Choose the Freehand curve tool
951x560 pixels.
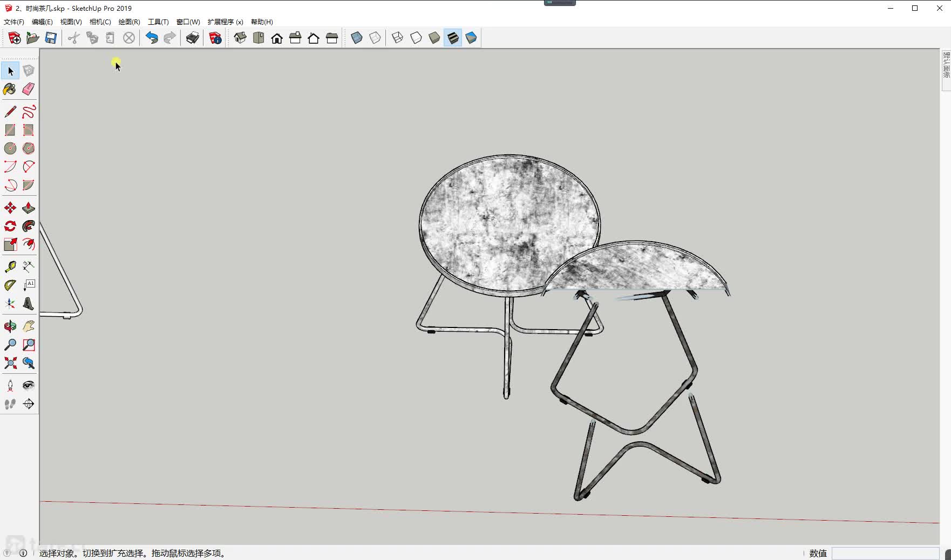[29, 112]
